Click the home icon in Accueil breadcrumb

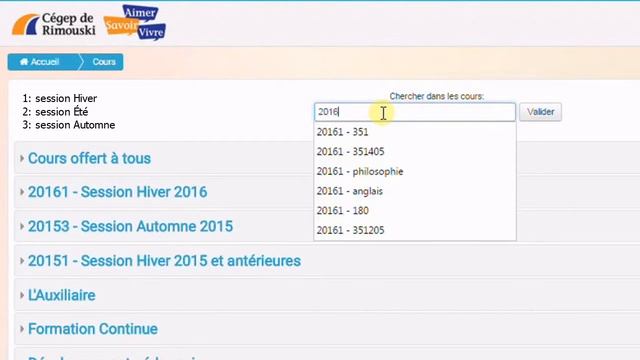[24, 62]
